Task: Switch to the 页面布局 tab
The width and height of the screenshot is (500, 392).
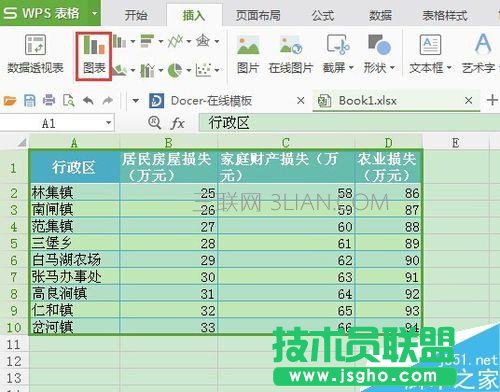Action: pyautogui.click(x=258, y=15)
